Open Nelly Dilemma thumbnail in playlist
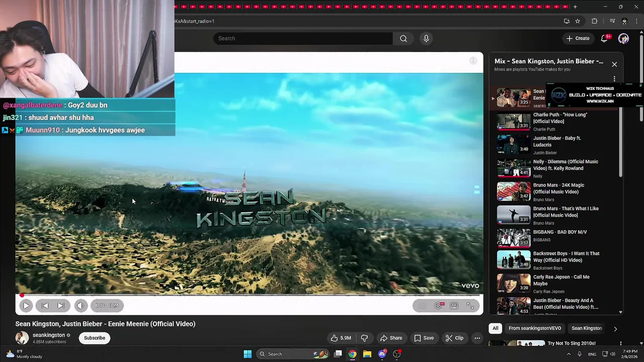Viewport: 644px width, 362px height. point(513,168)
